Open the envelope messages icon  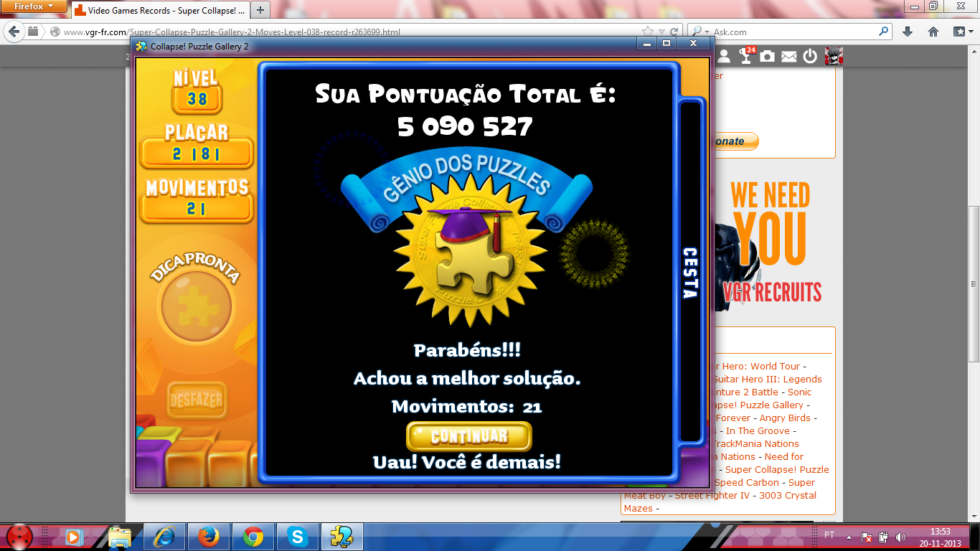pyautogui.click(x=789, y=57)
